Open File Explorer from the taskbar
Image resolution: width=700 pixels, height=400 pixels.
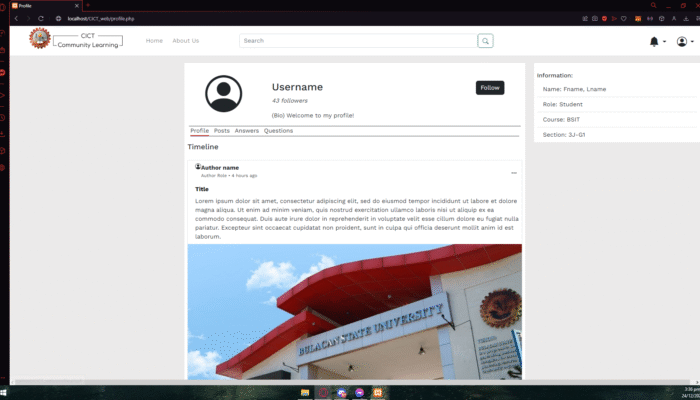[305, 393]
